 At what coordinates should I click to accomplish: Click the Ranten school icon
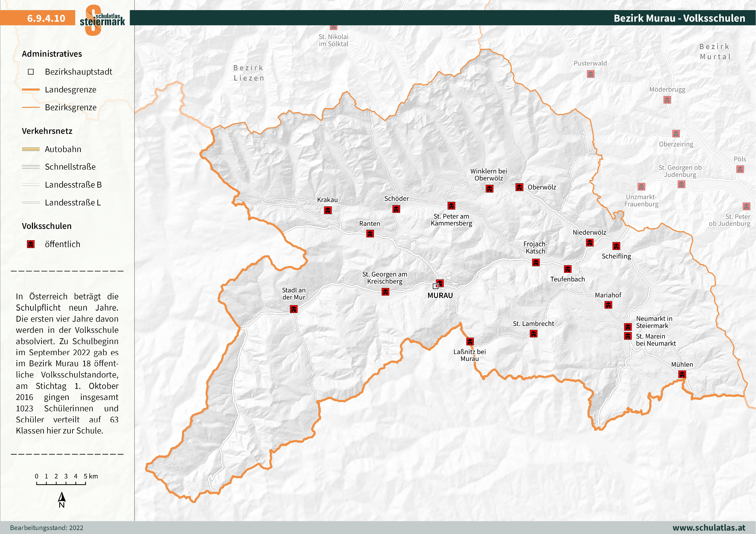coord(370,234)
